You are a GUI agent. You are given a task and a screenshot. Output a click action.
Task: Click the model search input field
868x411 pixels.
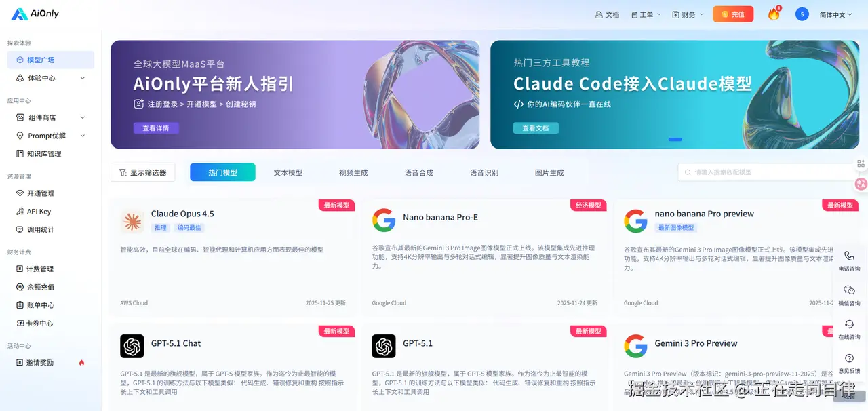[x=768, y=172]
